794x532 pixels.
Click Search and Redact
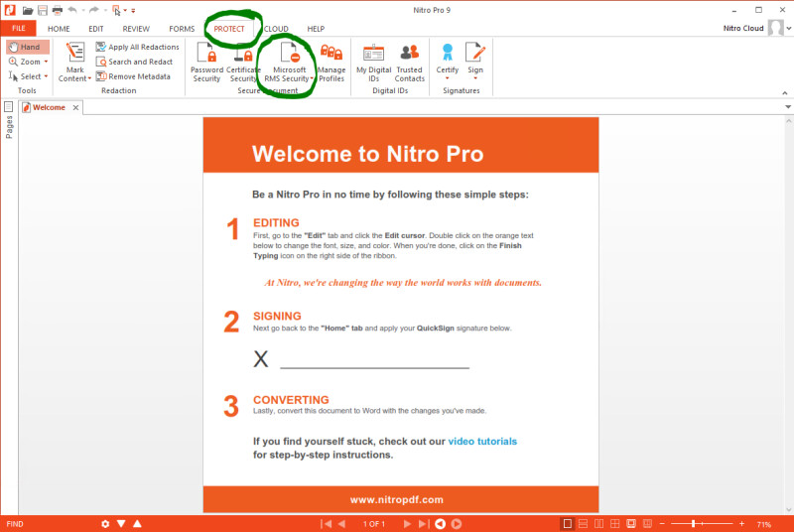pyautogui.click(x=134, y=62)
